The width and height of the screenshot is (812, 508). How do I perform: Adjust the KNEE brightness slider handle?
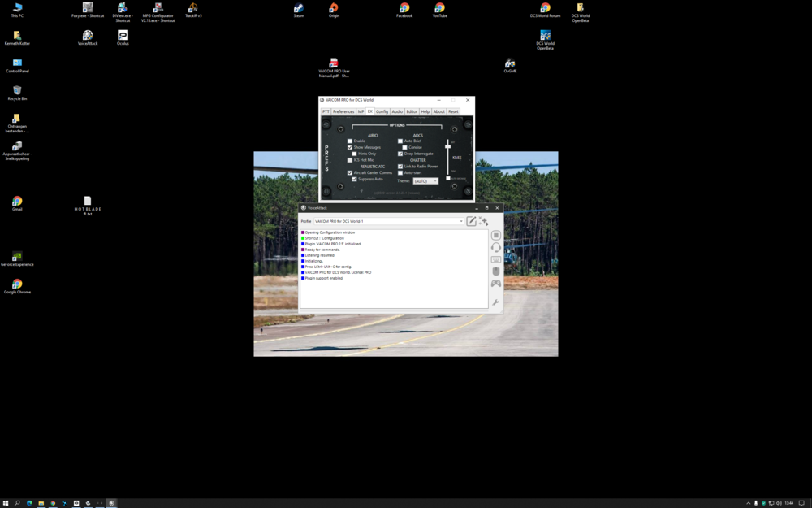447,146
